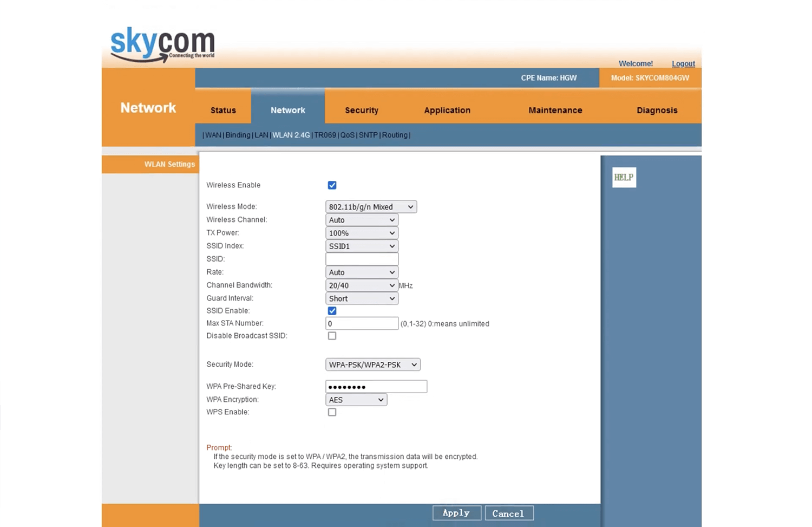812x527 pixels.
Task: Focus the WPA Pre-Shared Key field
Action: tap(376, 387)
